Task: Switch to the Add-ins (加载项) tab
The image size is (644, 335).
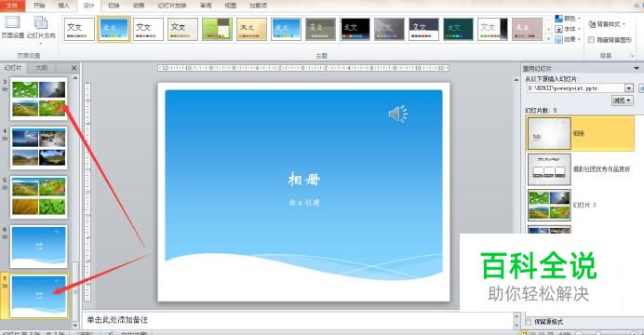Action: pos(259,6)
